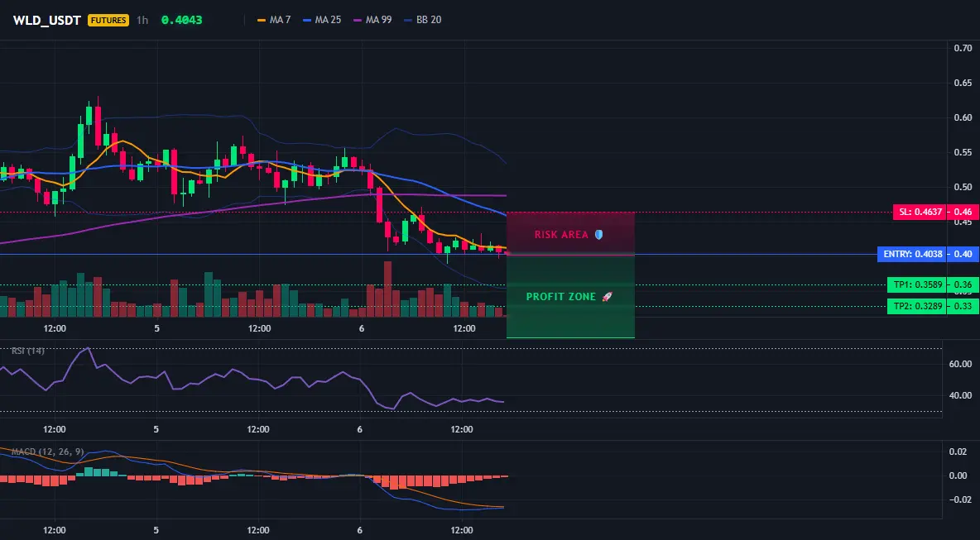The image size is (980, 540).
Task: Click date marker 6 on price chart axis
Action: tap(361, 328)
